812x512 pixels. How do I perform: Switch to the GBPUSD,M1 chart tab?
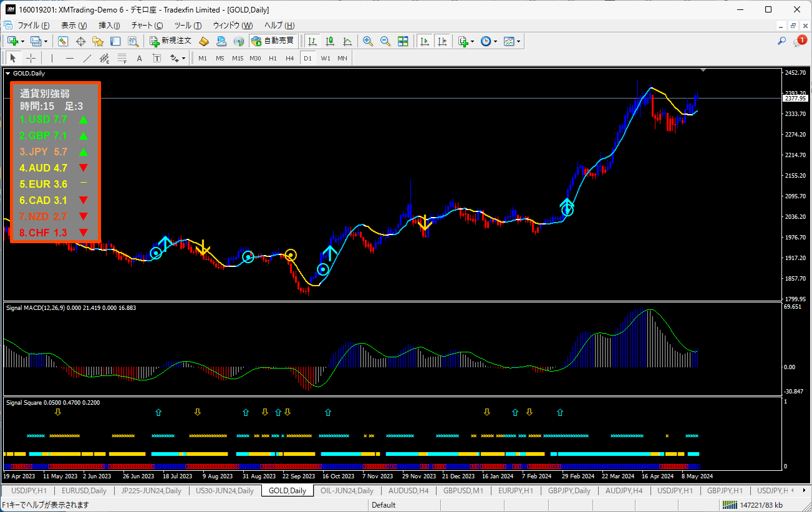[x=463, y=491]
